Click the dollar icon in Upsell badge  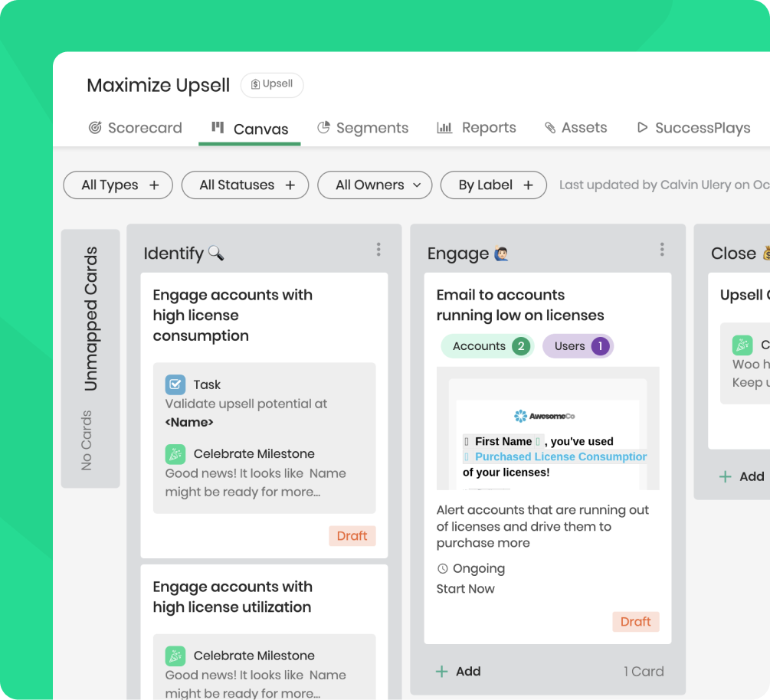click(255, 84)
